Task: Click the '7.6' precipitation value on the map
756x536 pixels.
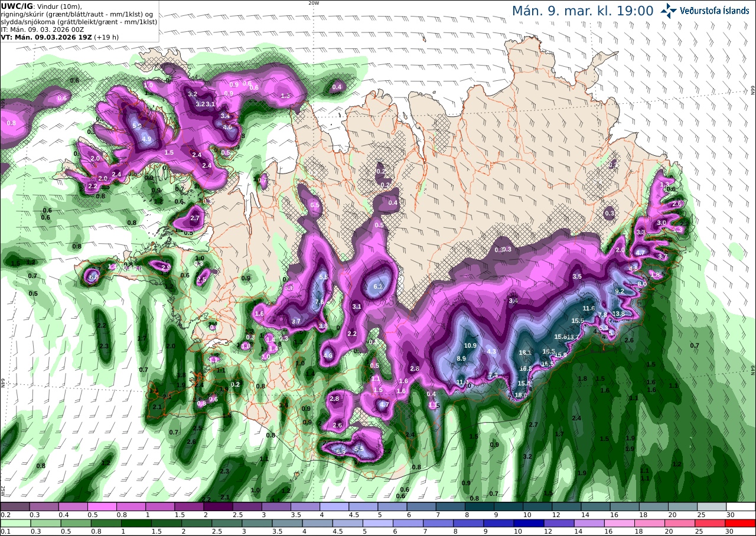Action: [320, 302]
